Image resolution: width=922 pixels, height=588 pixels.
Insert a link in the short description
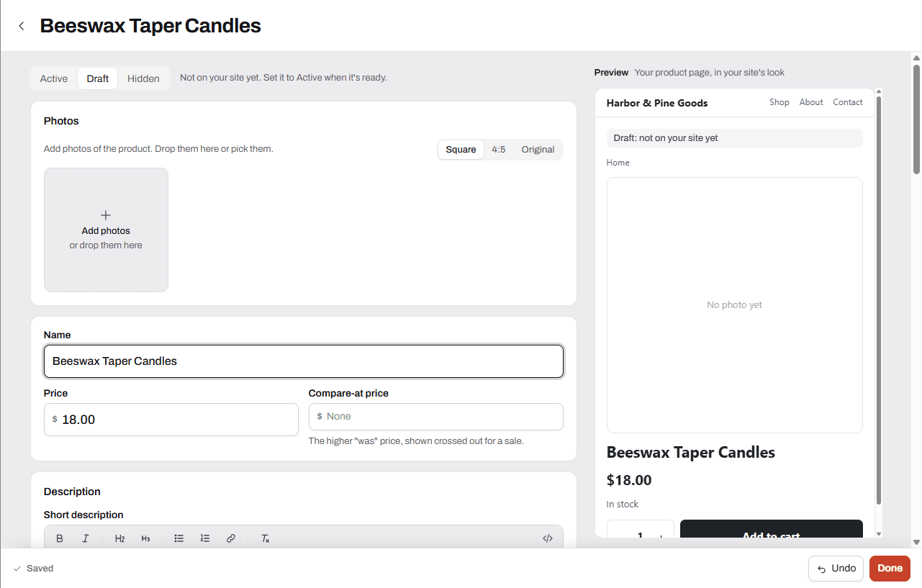pos(231,538)
